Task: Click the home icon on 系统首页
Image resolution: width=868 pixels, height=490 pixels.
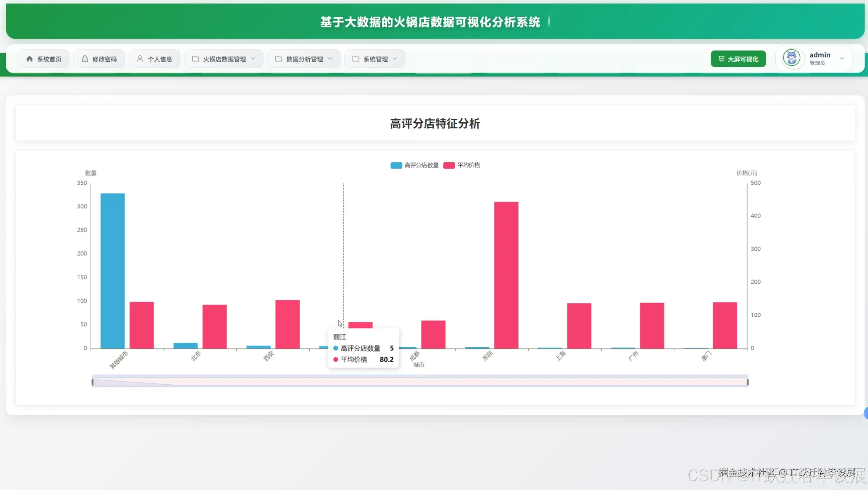Action: click(x=29, y=58)
